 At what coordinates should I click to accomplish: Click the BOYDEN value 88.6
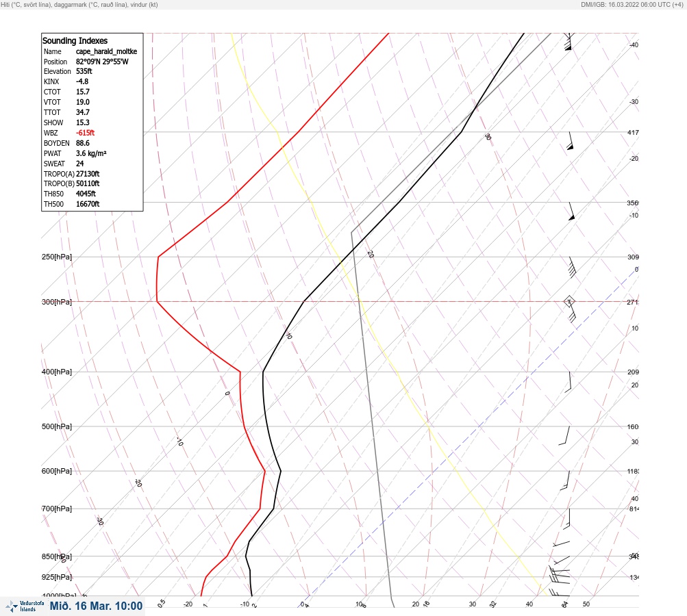82,143
